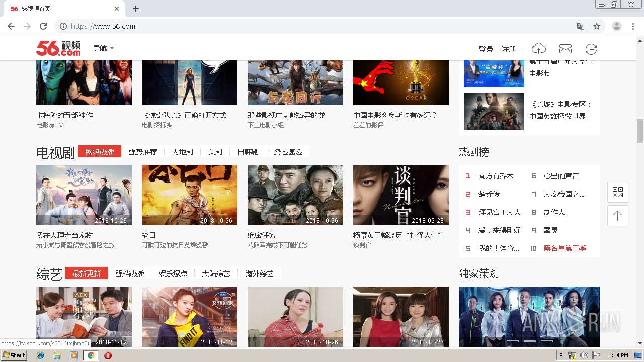Open 那些影视中功能各异的龙 link

tap(286, 115)
